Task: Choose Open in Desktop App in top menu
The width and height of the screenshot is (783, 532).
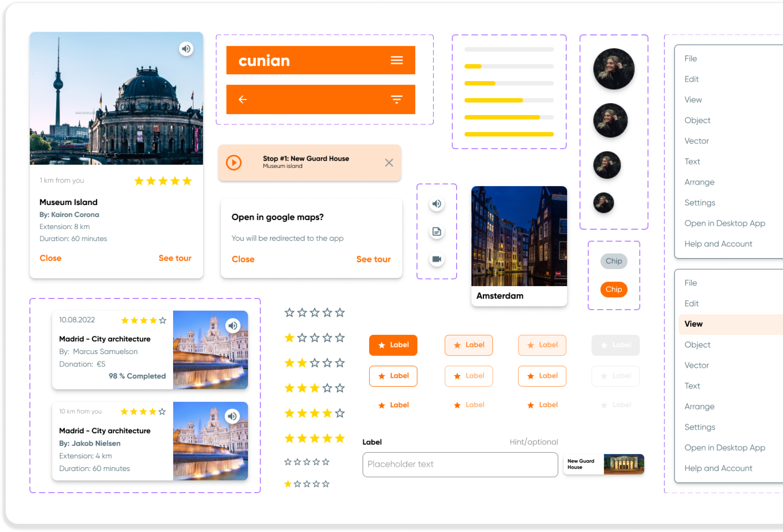Action: click(x=724, y=223)
